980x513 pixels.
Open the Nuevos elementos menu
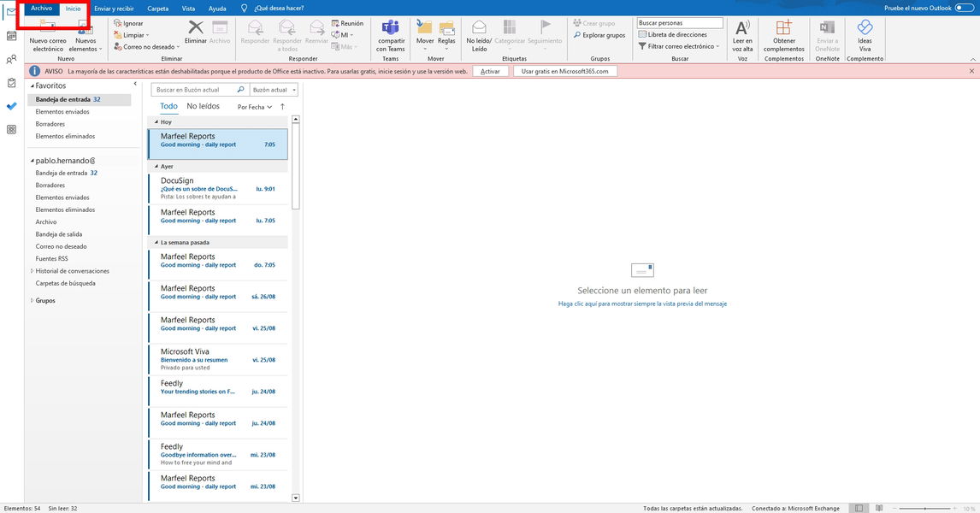click(85, 36)
